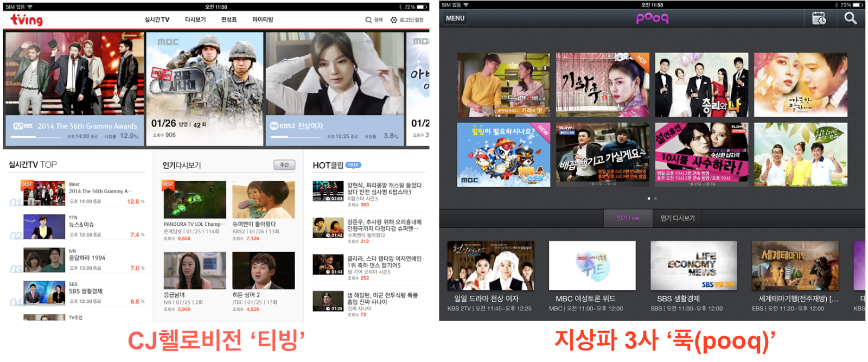
Task: Open '클라라, 스타 랩타임' clip title
Action: tap(384, 262)
